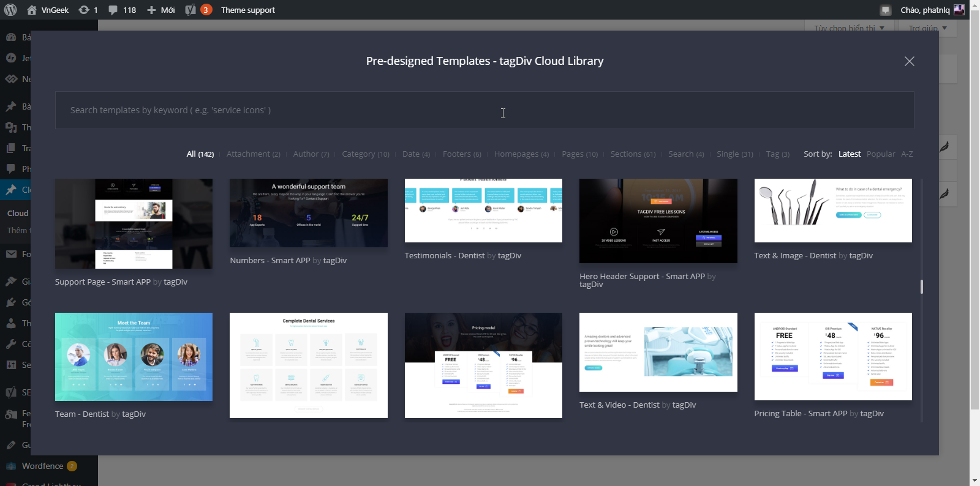Viewport: 980px width, 486px height.
Task: Open VnGeek site home icon
Action: (32, 10)
